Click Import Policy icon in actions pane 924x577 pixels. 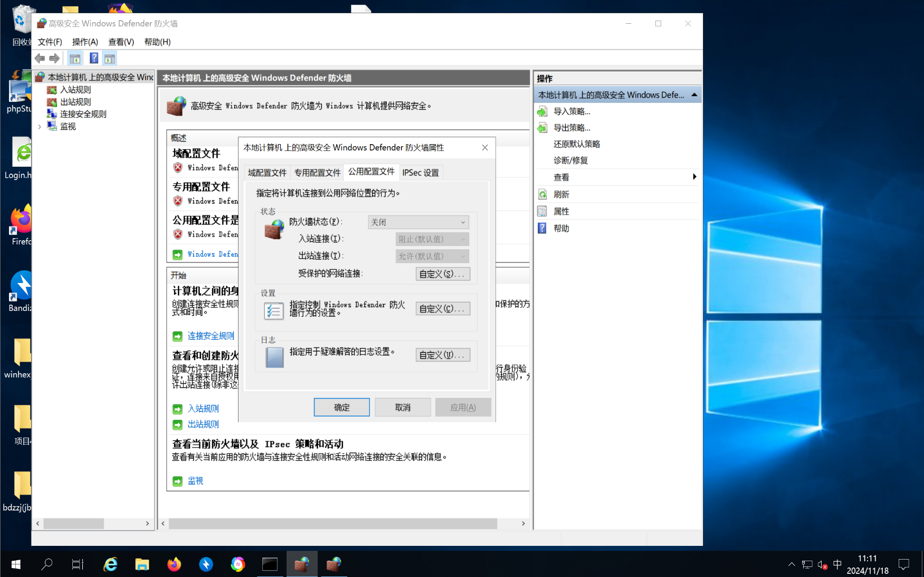click(x=542, y=111)
